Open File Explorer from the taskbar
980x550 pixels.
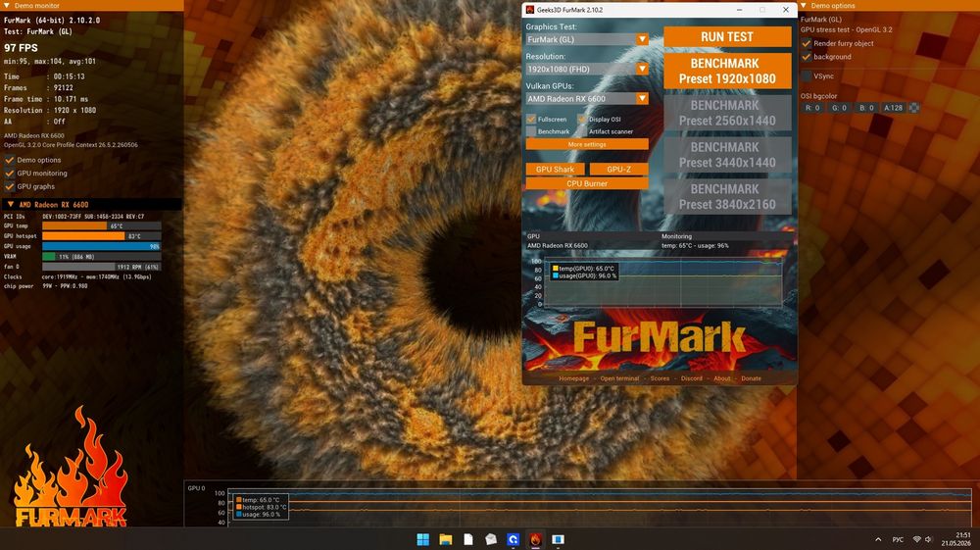pyautogui.click(x=446, y=539)
